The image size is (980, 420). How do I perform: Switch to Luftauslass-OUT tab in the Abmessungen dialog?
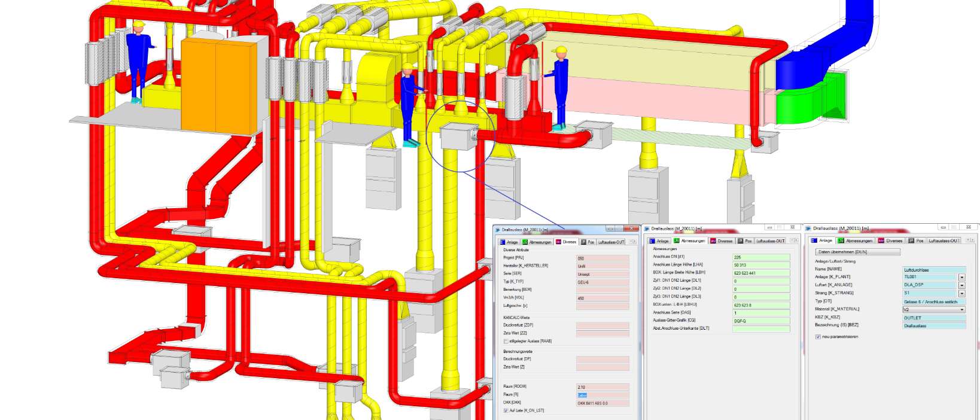pos(770,241)
